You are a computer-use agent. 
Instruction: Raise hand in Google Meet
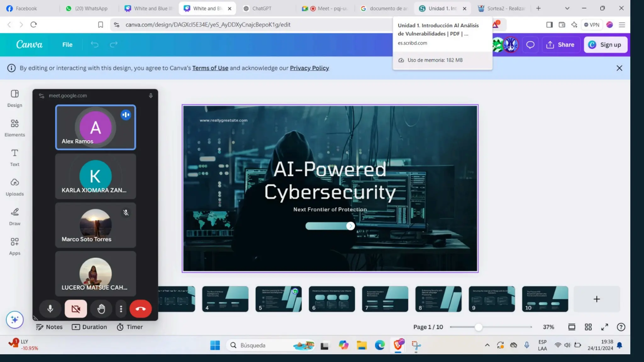101,309
